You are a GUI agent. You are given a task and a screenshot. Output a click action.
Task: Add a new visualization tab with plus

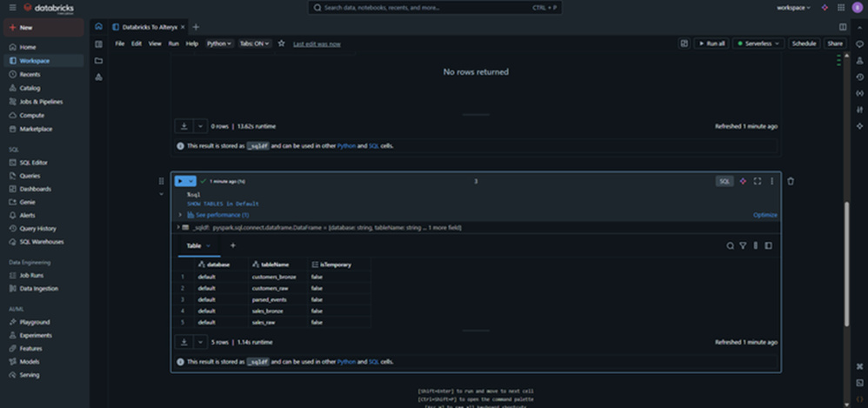click(x=232, y=246)
